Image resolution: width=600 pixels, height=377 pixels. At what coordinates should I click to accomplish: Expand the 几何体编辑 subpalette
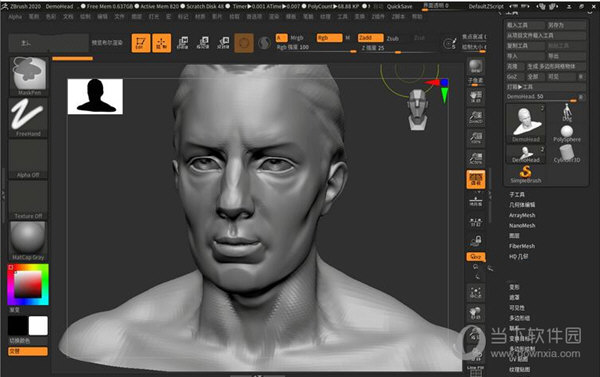click(522, 205)
